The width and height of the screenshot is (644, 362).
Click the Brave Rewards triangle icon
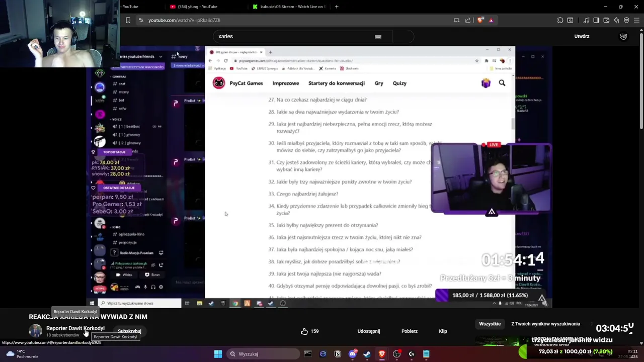(491, 20)
